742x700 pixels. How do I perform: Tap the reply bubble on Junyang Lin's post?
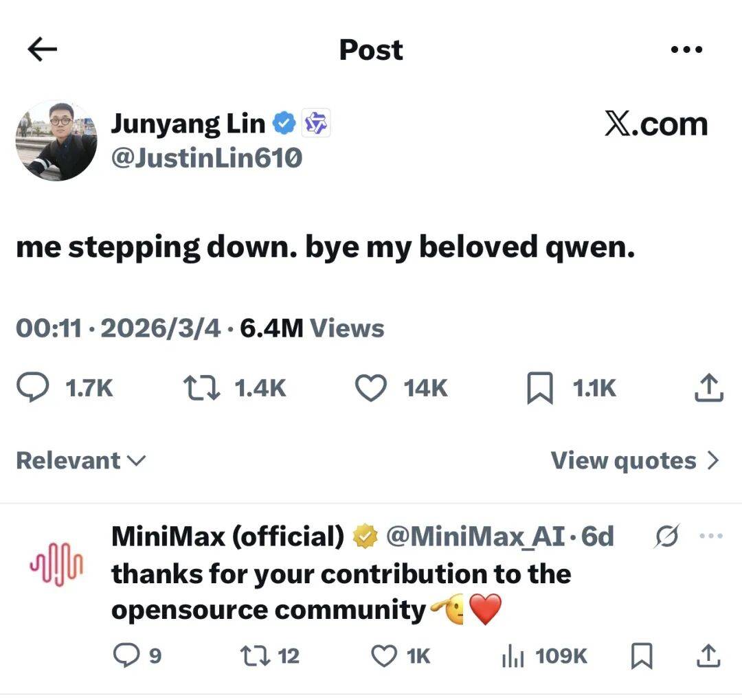(32, 388)
